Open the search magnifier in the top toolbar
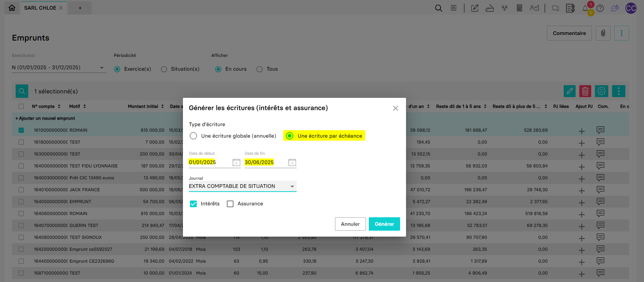The image size is (644, 282). click(438, 8)
